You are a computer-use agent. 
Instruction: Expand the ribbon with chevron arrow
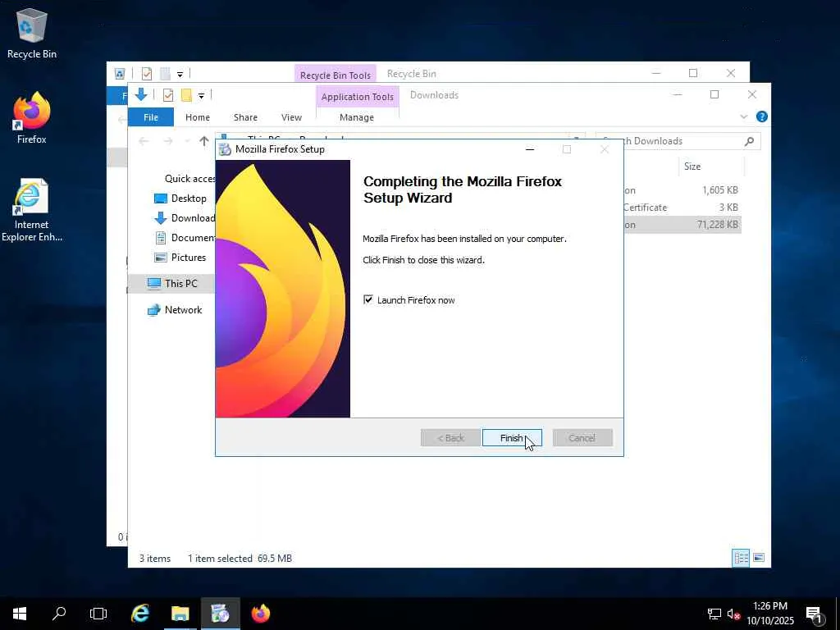(743, 116)
